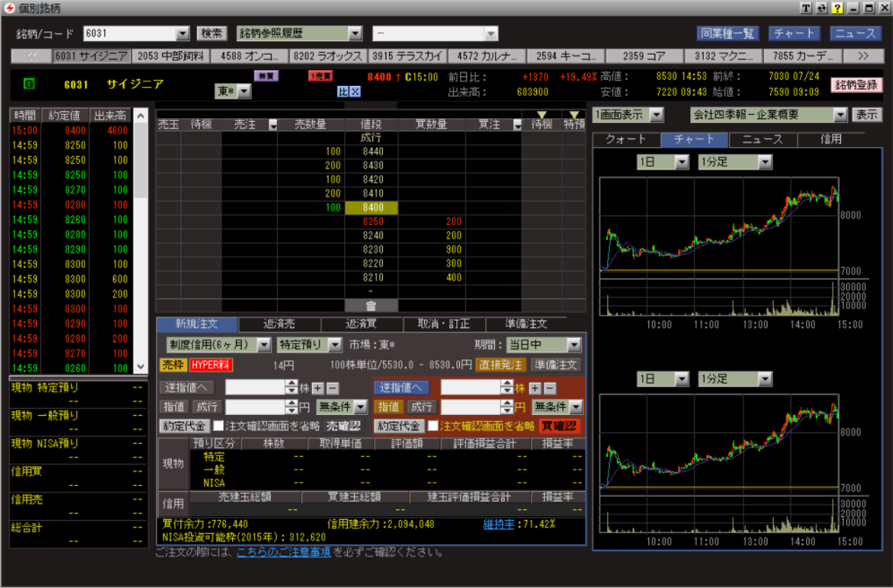
Task: Click the green G icon beside code 6031
Action: click(x=29, y=83)
